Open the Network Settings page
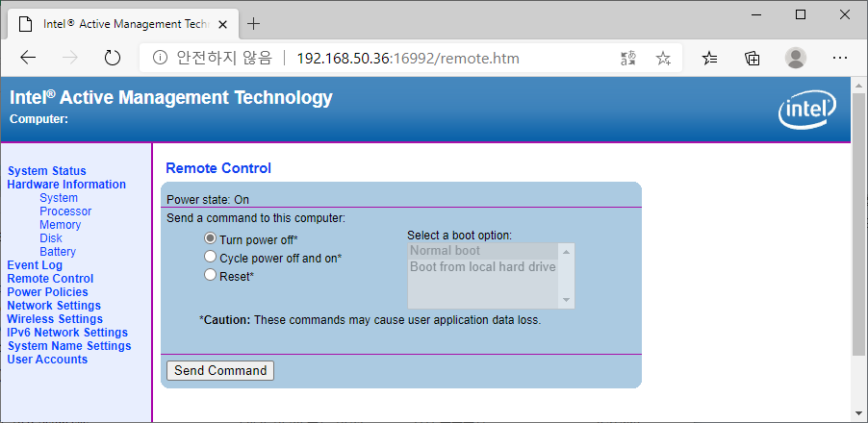 tap(54, 305)
